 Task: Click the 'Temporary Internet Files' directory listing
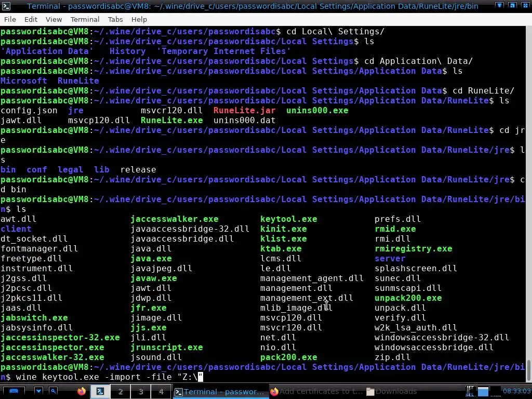coord(223,51)
